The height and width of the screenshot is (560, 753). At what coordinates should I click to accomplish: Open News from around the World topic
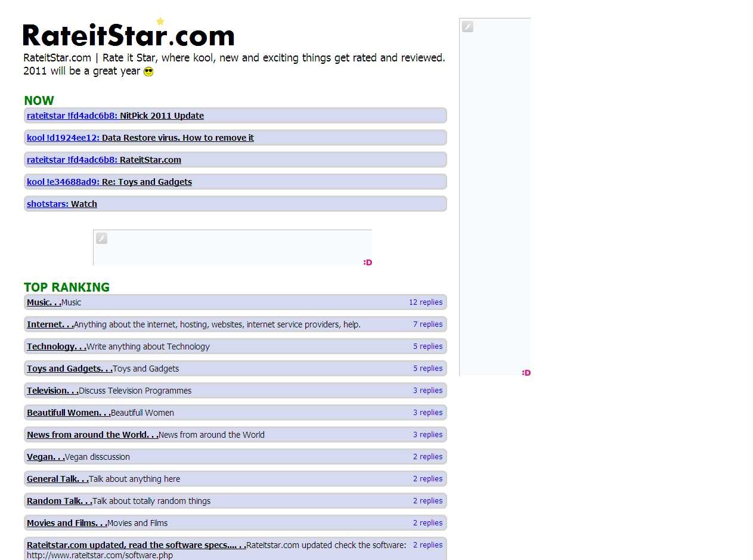tap(92, 435)
